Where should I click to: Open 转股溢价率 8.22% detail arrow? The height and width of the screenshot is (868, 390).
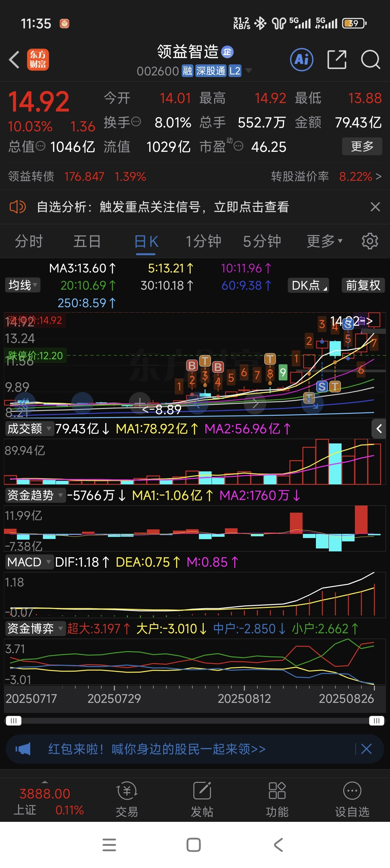click(378, 176)
